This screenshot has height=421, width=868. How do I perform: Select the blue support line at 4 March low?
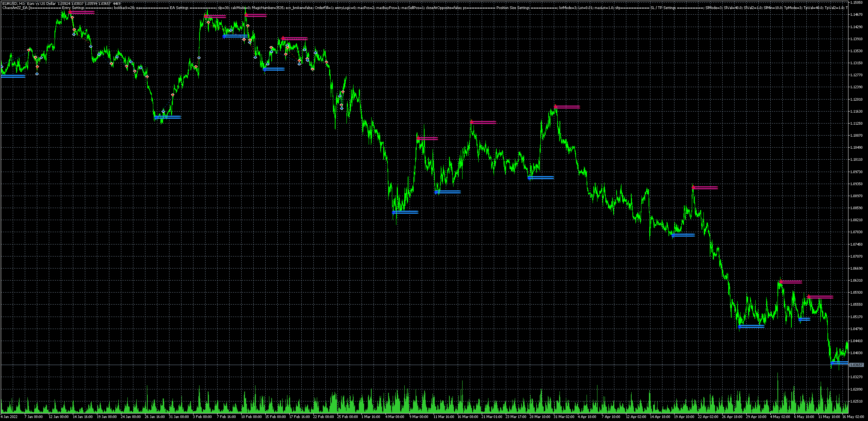[405, 212]
